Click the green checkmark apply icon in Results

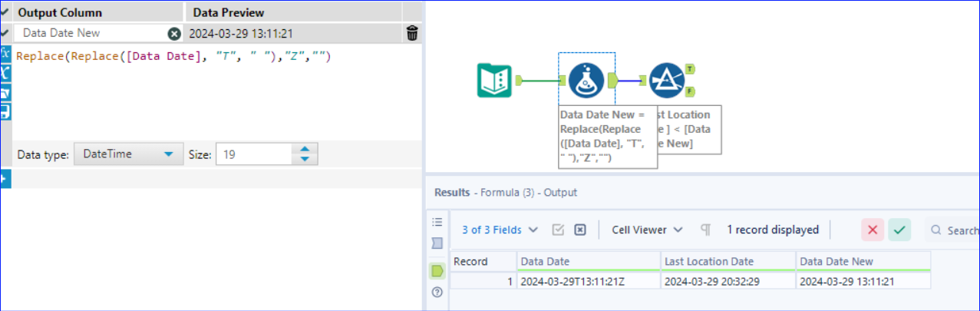(x=899, y=230)
